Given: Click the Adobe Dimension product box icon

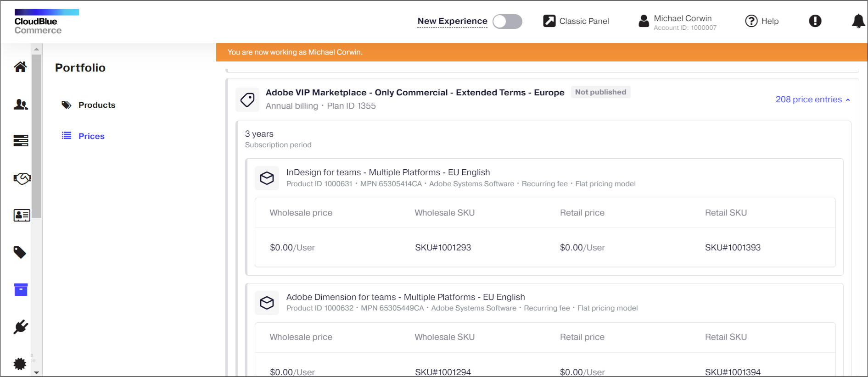Looking at the screenshot, I should point(267,303).
